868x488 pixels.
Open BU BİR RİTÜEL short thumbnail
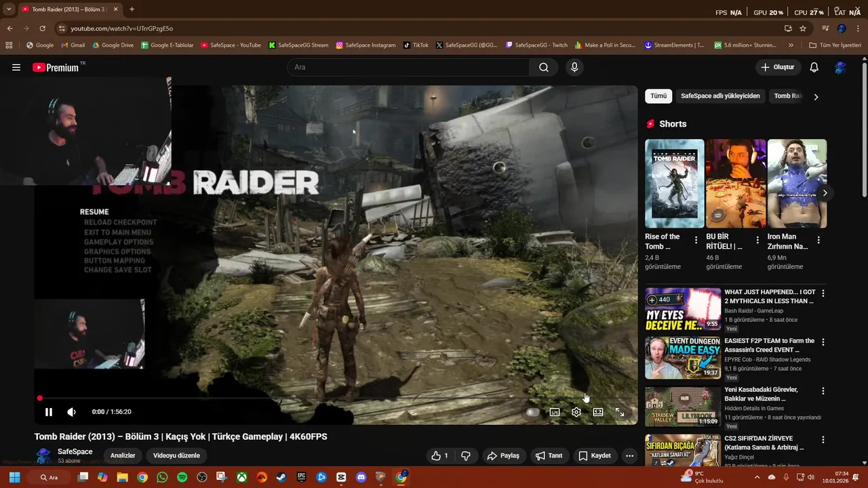[x=736, y=184]
